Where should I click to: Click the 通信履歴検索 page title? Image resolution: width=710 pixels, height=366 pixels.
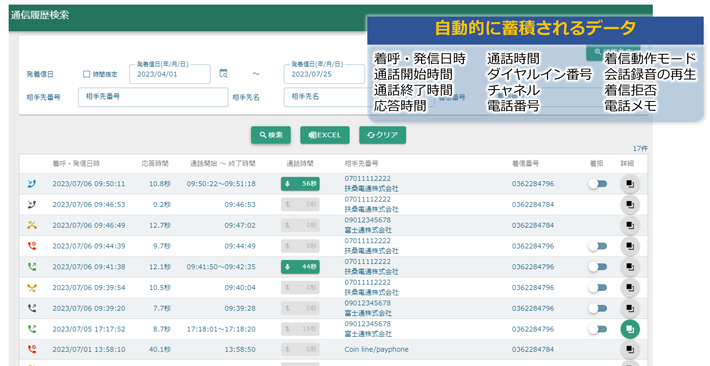(x=40, y=15)
